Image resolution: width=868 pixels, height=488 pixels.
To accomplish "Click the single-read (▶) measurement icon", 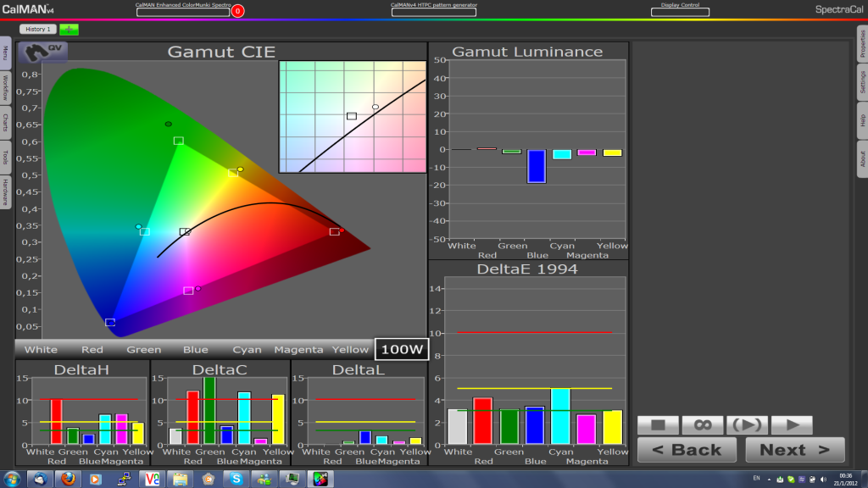I will [x=747, y=424].
